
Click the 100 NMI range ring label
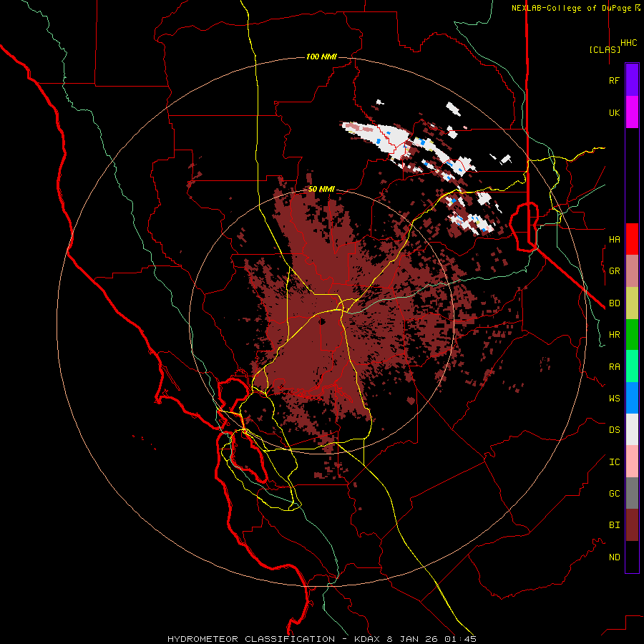pyautogui.click(x=321, y=57)
